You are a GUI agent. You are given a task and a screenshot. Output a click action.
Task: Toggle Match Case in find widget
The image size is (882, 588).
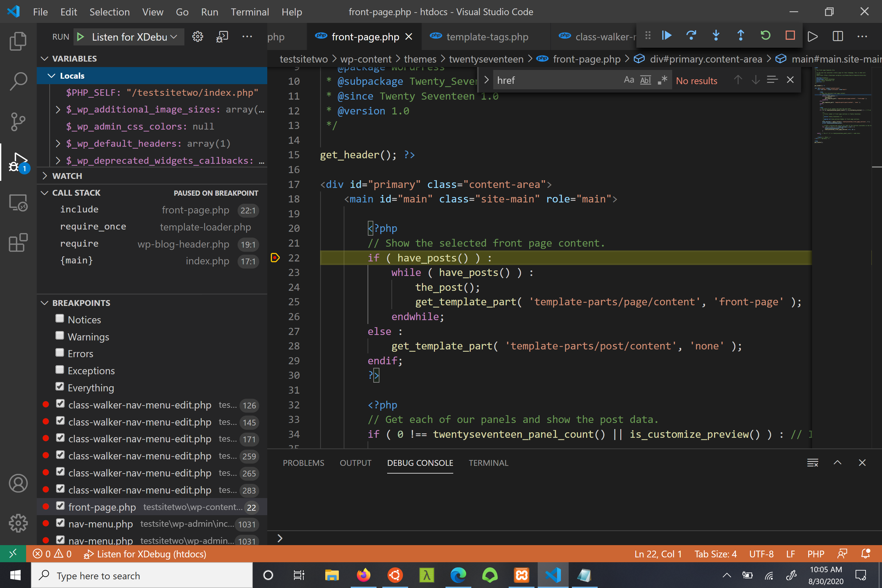click(x=629, y=80)
